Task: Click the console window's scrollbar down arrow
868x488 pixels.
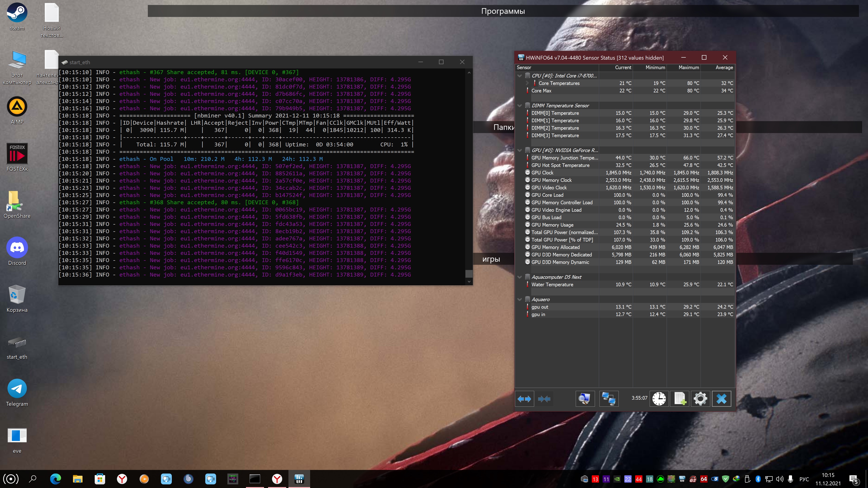Action: (469, 282)
